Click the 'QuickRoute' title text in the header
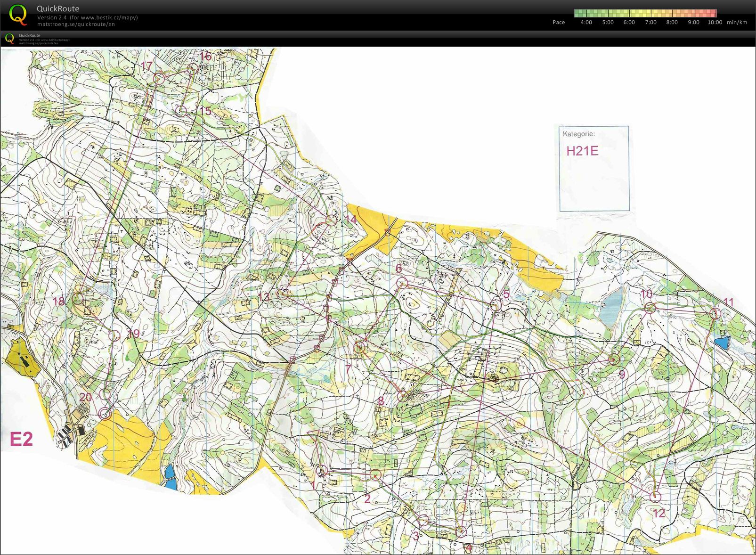This screenshot has width=756, height=555. tap(58, 8)
